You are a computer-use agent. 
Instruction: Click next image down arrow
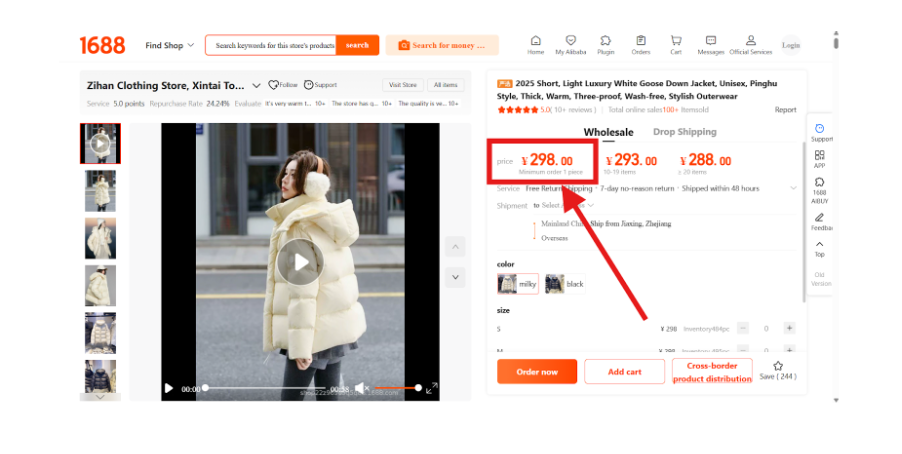click(x=455, y=277)
